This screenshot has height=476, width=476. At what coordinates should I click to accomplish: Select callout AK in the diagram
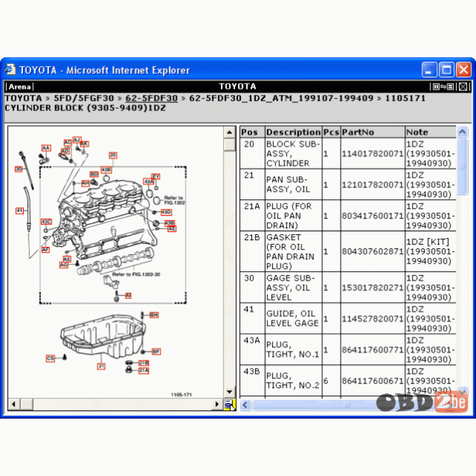[84, 143]
